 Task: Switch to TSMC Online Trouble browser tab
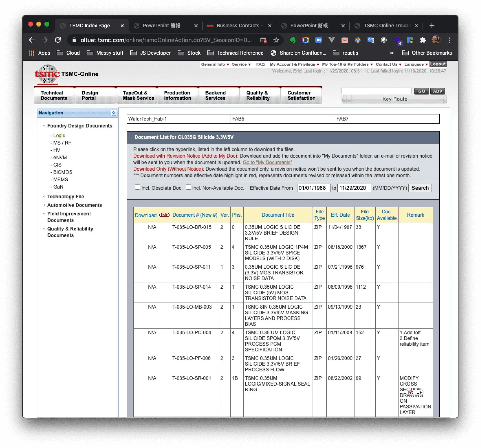point(387,26)
